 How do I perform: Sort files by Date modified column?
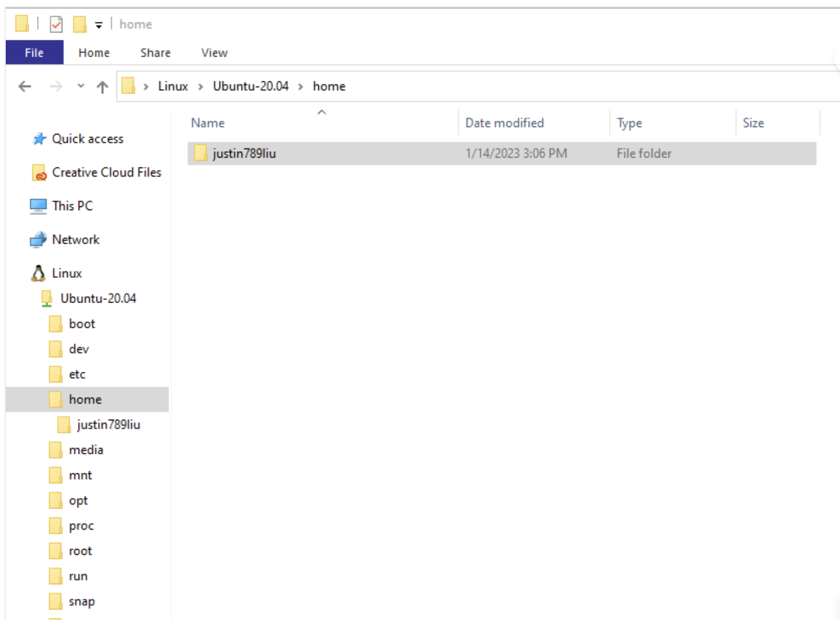click(504, 122)
